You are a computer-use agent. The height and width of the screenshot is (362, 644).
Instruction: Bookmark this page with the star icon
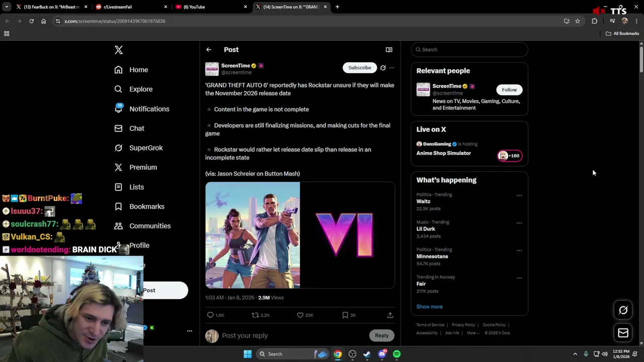[578, 21]
